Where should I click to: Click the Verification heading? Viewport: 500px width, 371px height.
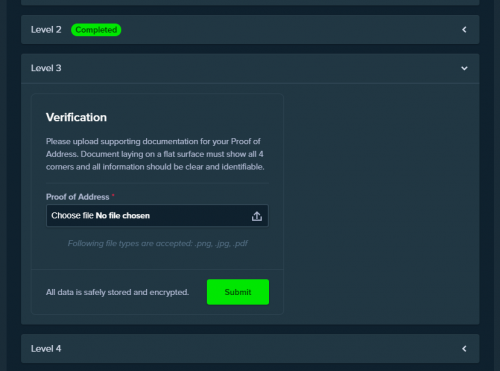[76, 117]
